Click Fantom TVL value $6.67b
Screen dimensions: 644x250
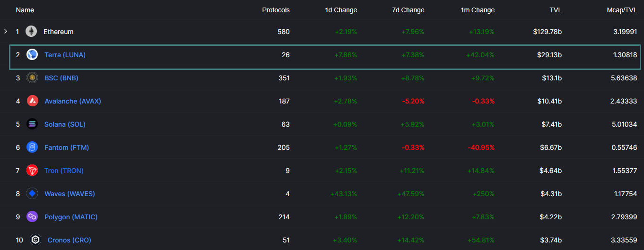coord(551,147)
